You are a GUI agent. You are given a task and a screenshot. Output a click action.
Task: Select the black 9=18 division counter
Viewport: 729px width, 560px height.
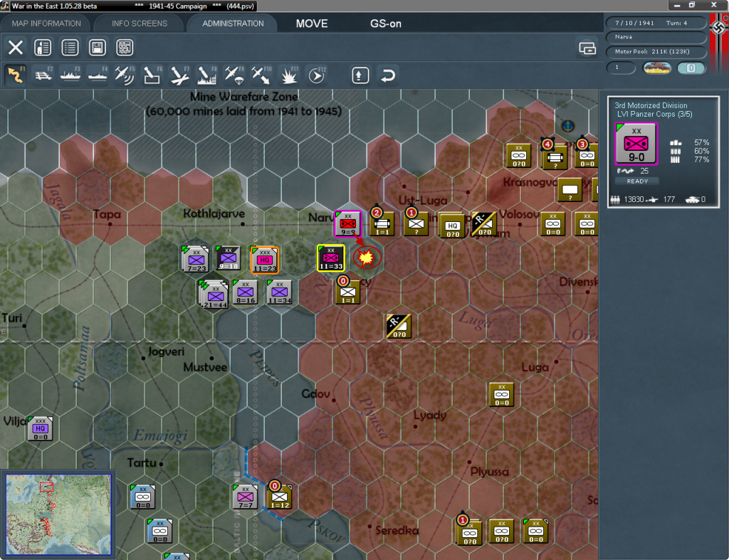[229, 258]
